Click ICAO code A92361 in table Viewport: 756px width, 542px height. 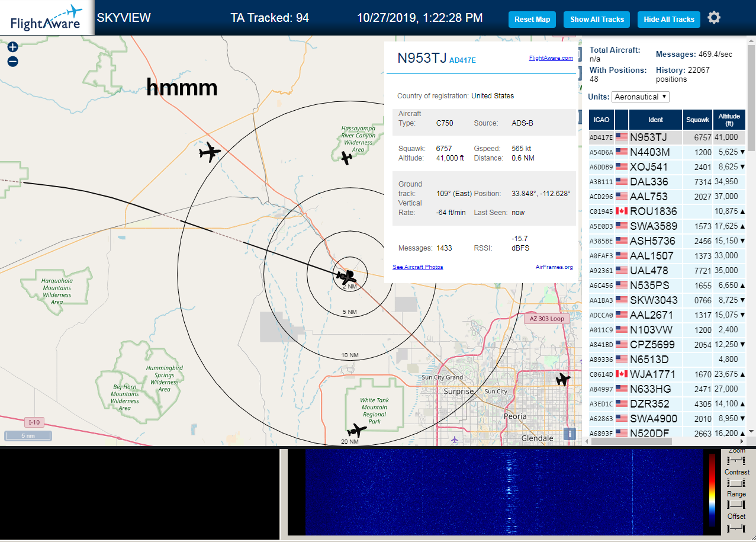coord(600,271)
